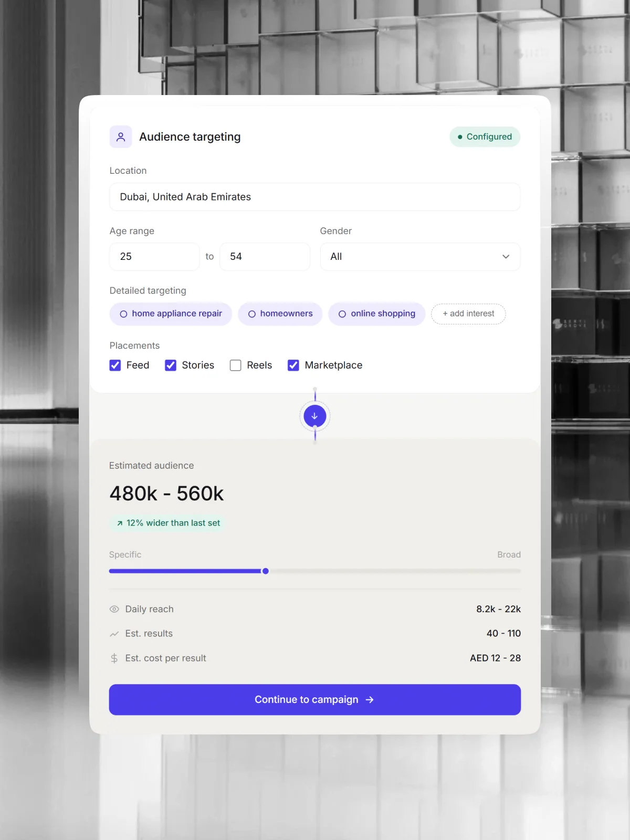
Task: Click the add interest chip
Action: [468, 314]
